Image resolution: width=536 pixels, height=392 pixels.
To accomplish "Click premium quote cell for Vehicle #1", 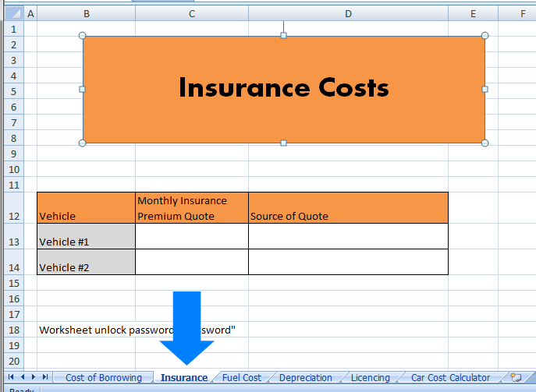I will point(192,236).
